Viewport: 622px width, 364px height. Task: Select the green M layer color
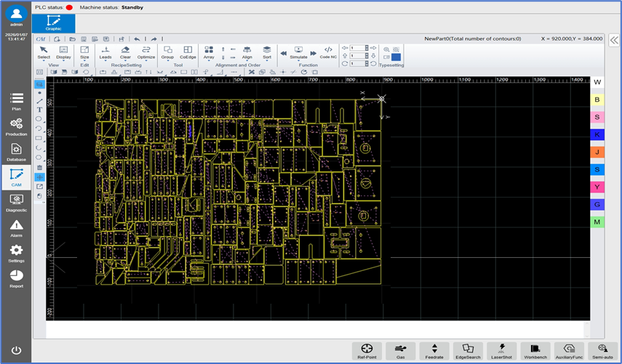click(597, 222)
